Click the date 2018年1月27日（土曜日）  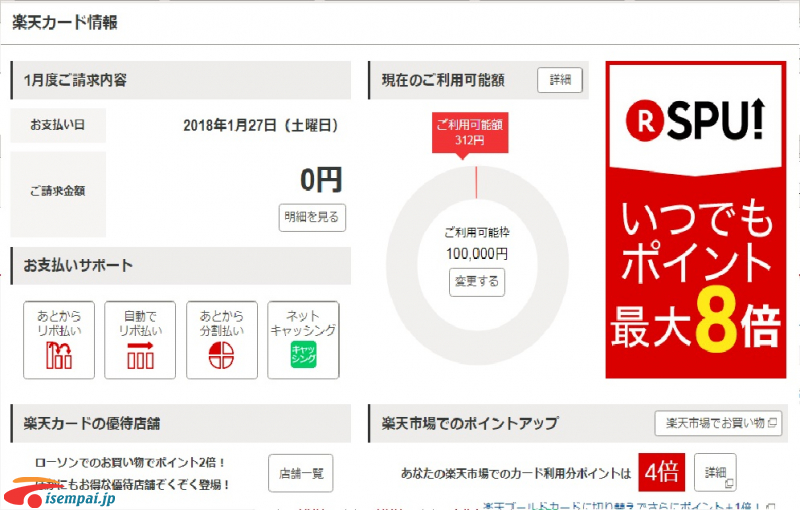(261, 125)
